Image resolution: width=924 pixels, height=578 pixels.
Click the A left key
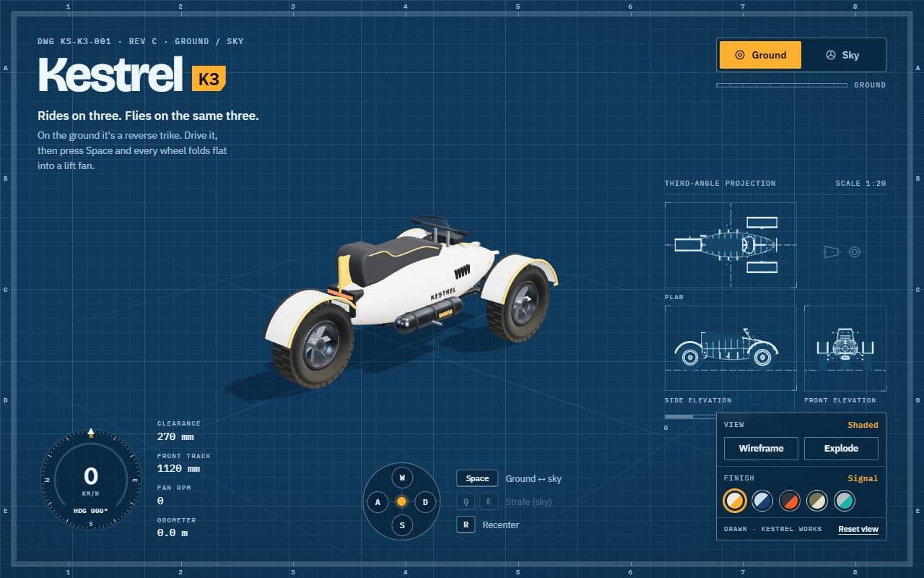click(378, 502)
